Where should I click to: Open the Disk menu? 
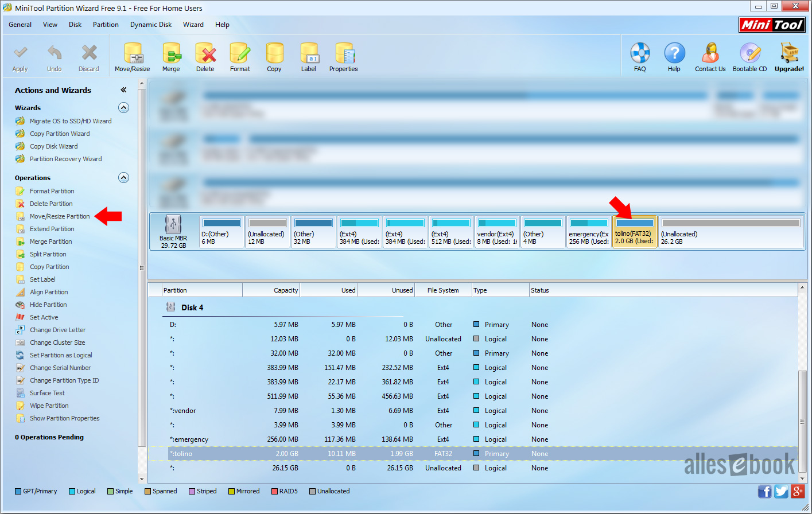point(75,25)
